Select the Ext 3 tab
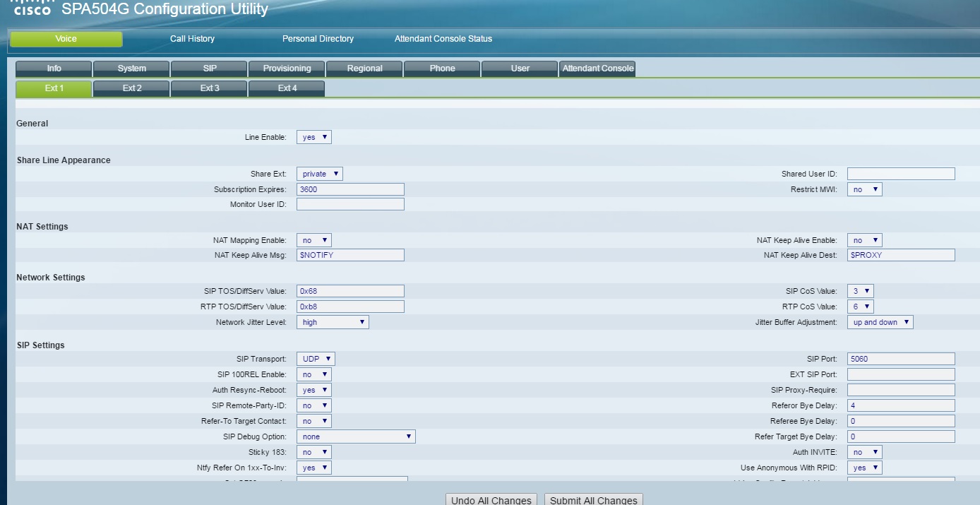Screen dimensions: 980x505 coord(209,88)
